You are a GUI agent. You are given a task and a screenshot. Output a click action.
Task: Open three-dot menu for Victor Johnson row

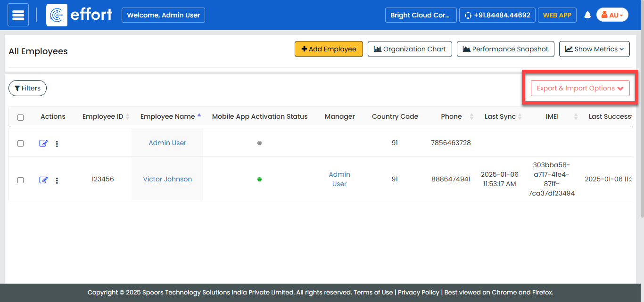pos(57,180)
